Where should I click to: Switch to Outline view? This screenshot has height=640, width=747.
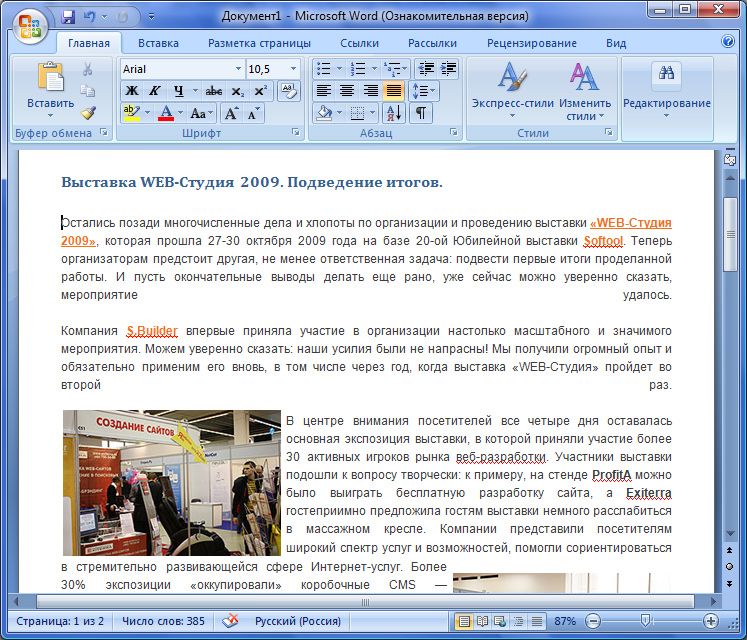(x=518, y=621)
